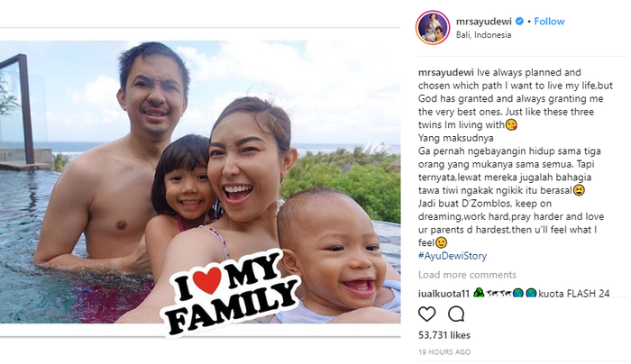The height and width of the screenshot is (364, 631).
Task: Open commenter iualkuota11's profile
Action: tap(444, 294)
